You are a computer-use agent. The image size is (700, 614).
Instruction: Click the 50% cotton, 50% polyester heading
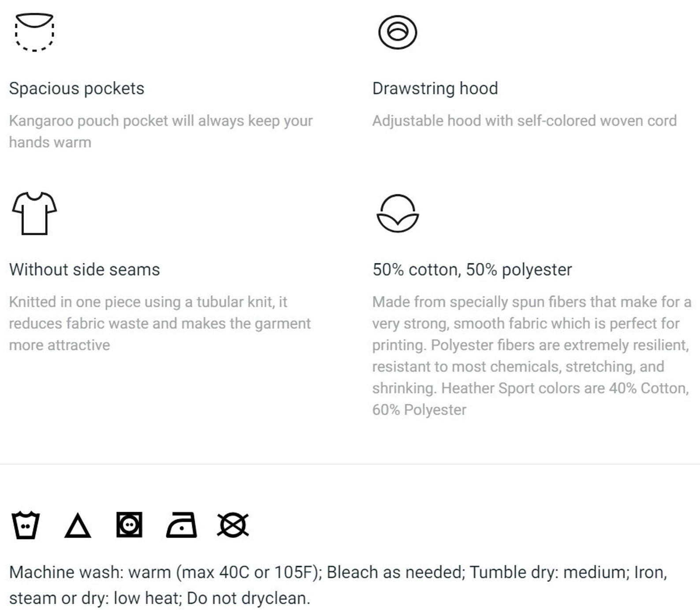(x=472, y=270)
